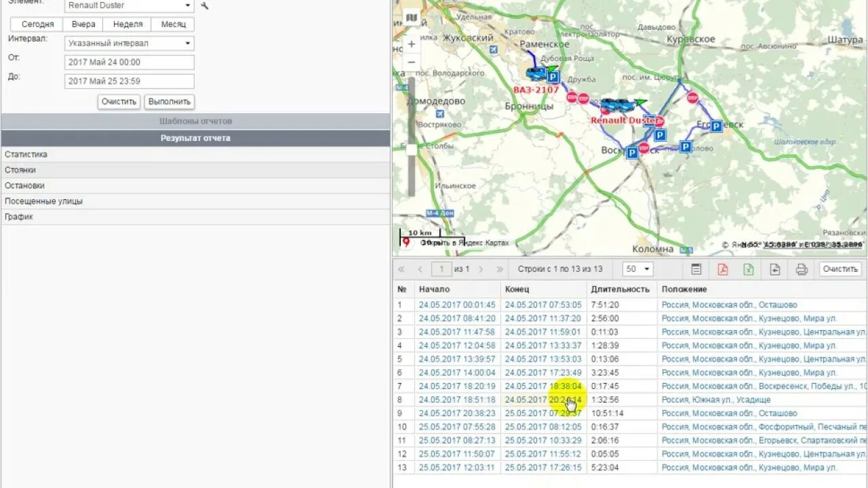The height and width of the screenshot is (488, 868).
Task: Open the rows-per-page dropdown showing 50
Action: [x=638, y=269]
